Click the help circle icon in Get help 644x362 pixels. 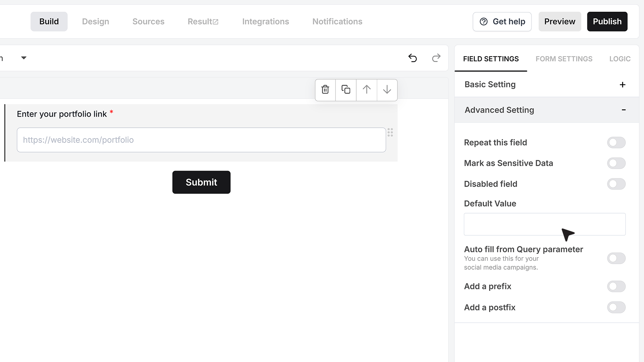pos(484,21)
